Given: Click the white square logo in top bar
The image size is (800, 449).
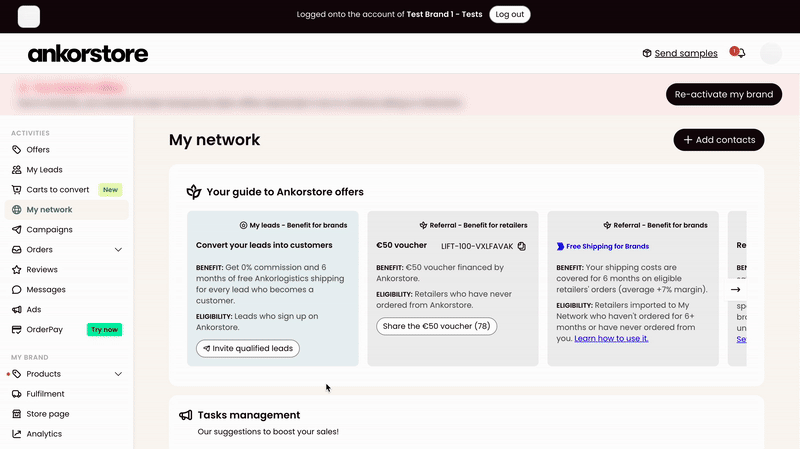Looking at the screenshot, I should pyautogui.click(x=29, y=16).
